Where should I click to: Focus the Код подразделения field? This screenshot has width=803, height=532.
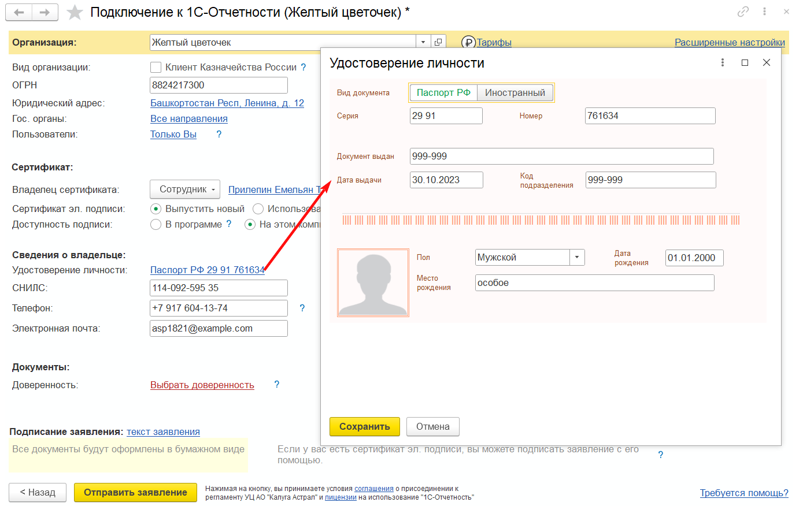(651, 180)
